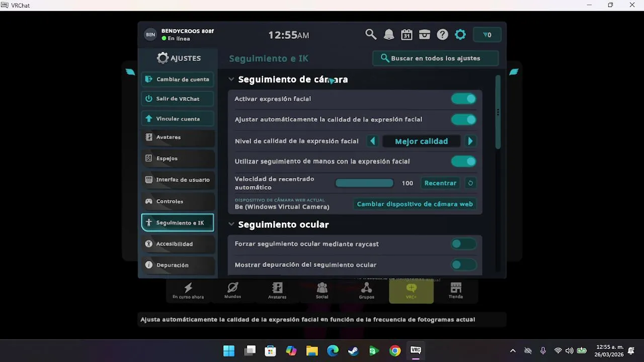Click the AJUSTES header with gear

(x=179, y=58)
